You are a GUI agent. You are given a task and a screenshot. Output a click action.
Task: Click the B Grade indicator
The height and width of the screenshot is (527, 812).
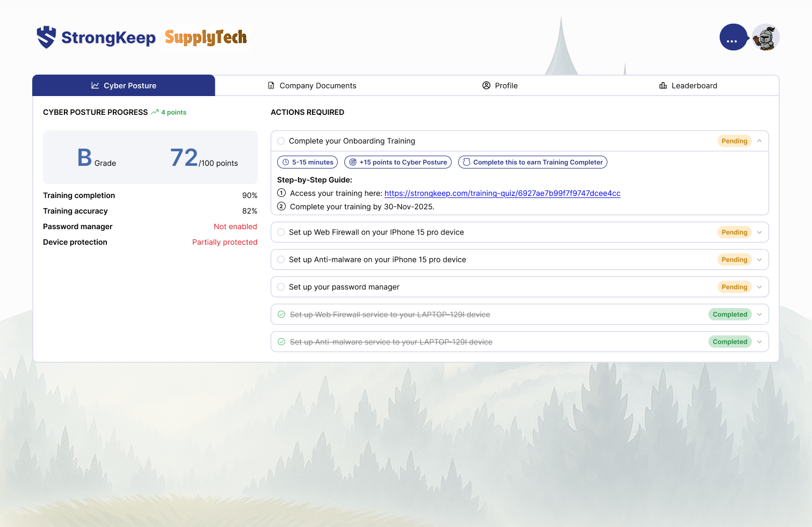97,158
